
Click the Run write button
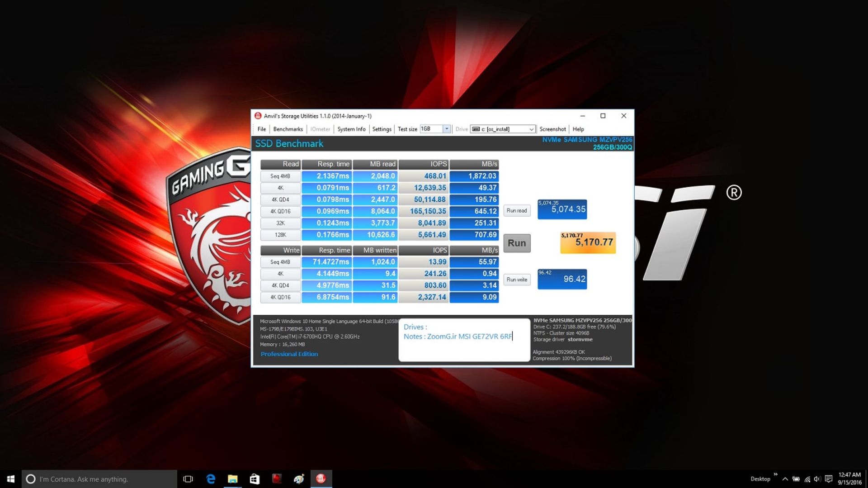517,280
